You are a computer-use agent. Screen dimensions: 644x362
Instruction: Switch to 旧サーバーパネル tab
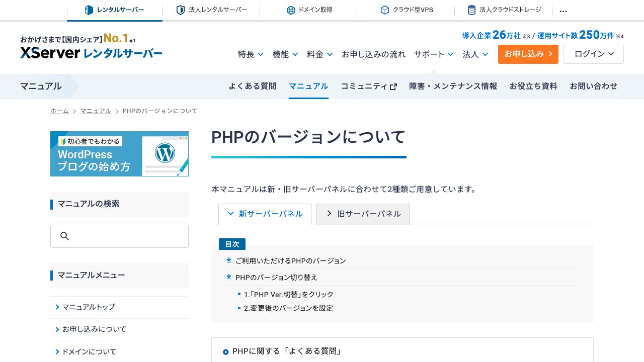(x=363, y=214)
